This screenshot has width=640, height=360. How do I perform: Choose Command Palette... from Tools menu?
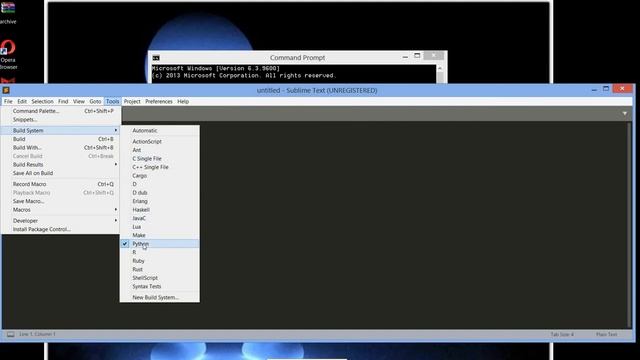click(x=61, y=111)
